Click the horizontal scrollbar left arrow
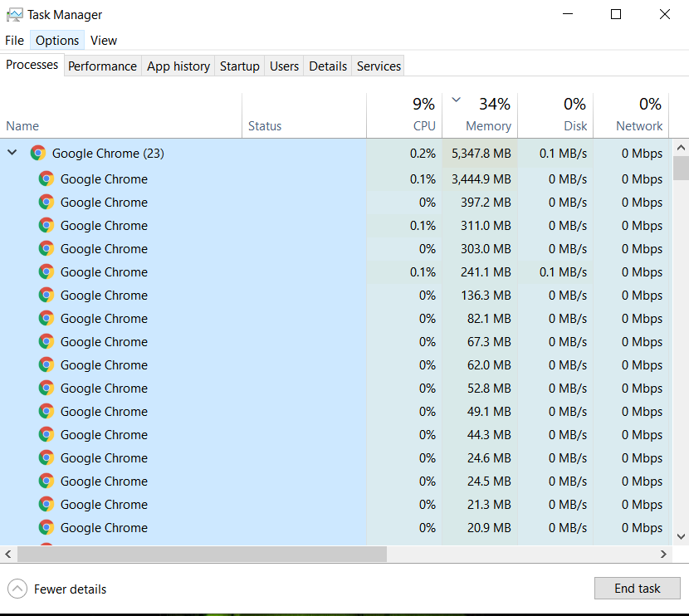Screen dimensions: 689x616 [x=8, y=554]
